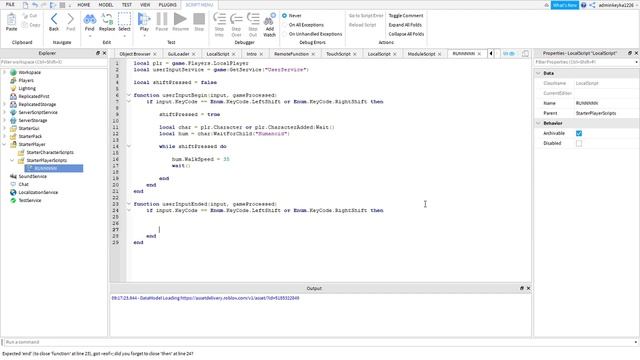The width and height of the screenshot is (640, 360).
Task: Click the Select dashed-box icon
Action: pos(124,19)
